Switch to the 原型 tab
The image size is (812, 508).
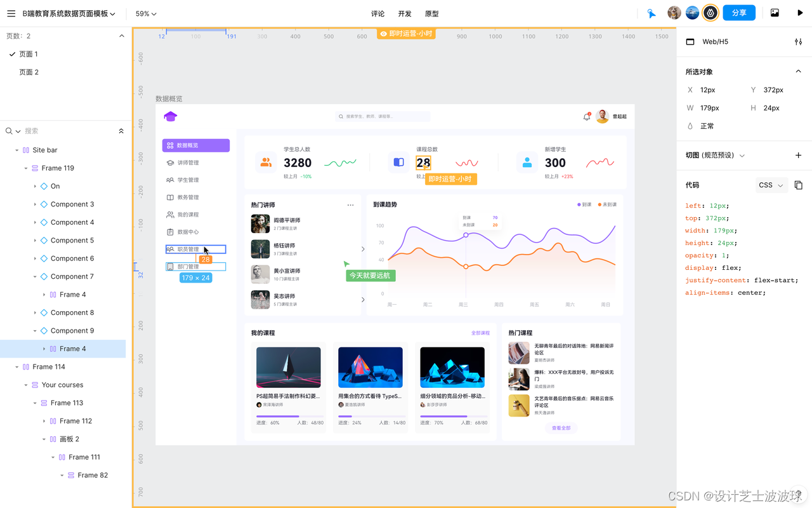pyautogui.click(x=431, y=13)
